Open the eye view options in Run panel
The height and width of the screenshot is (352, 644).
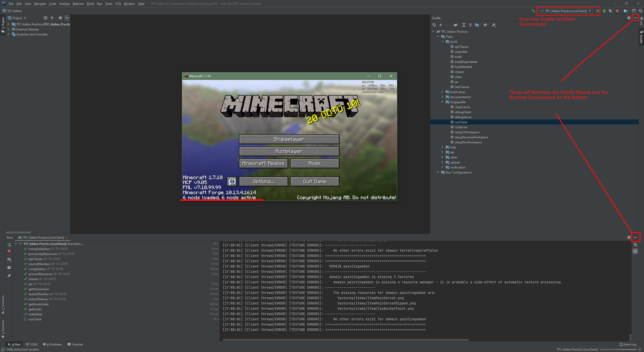pos(9,259)
